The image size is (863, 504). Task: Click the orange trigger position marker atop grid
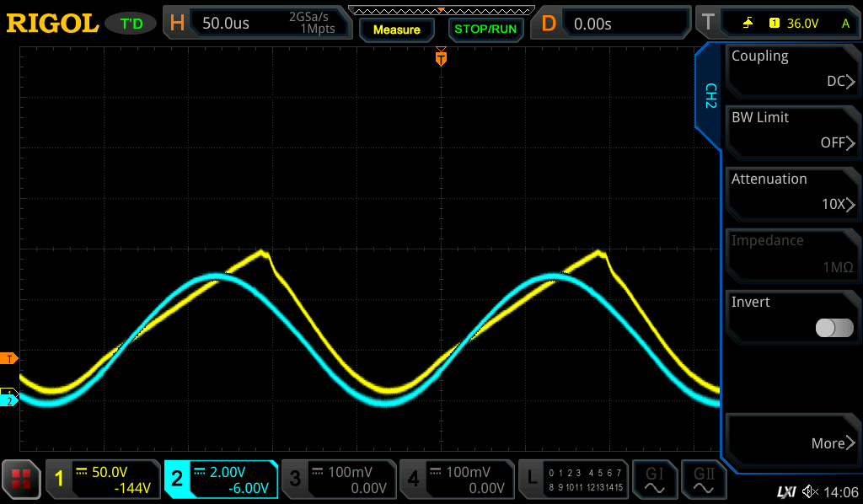(441, 56)
